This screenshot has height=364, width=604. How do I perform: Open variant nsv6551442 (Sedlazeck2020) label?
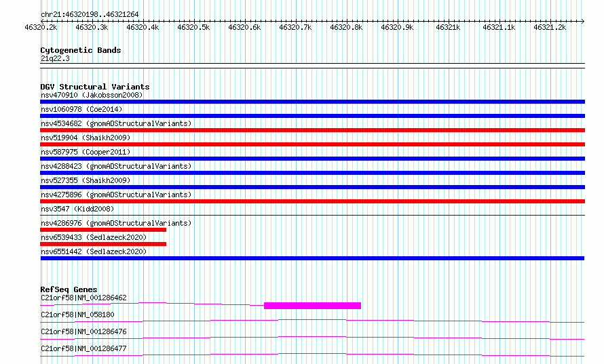[94, 251]
